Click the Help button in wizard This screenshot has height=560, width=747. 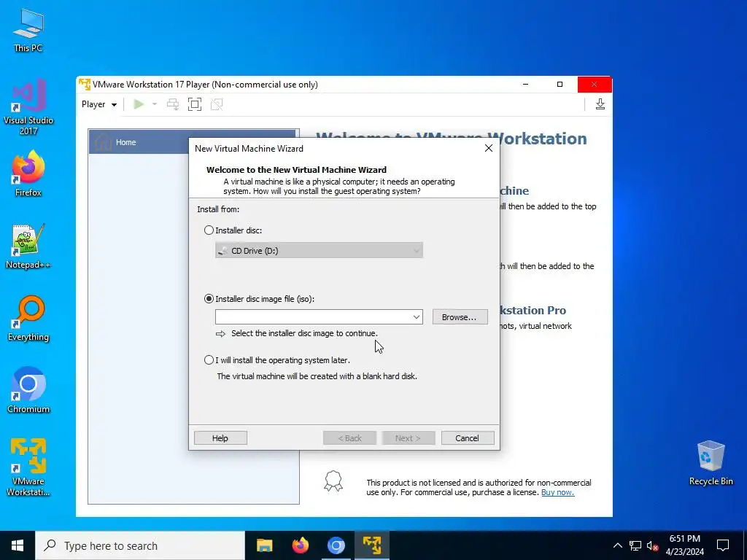tap(220, 438)
